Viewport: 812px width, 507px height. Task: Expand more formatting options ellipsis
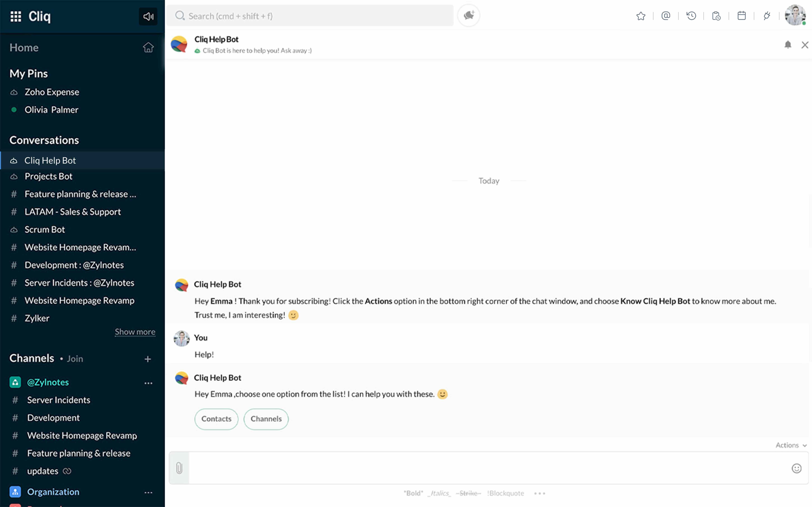(x=540, y=493)
